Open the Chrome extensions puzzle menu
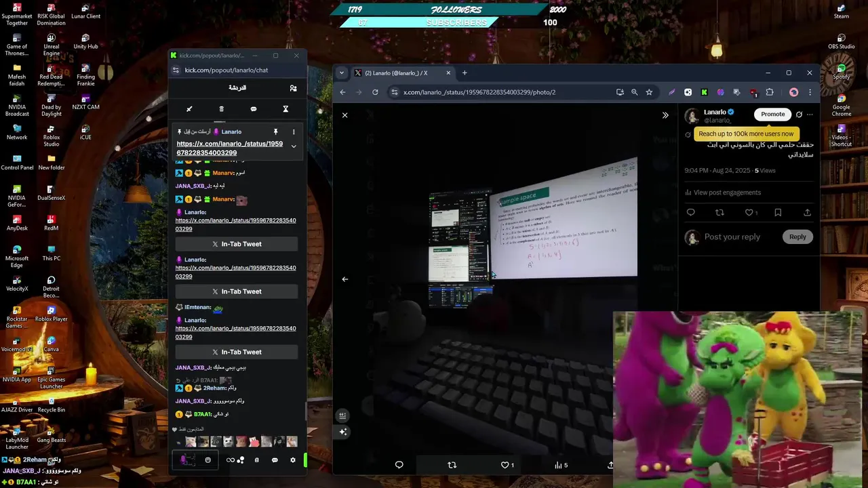868x488 pixels. click(x=770, y=92)
